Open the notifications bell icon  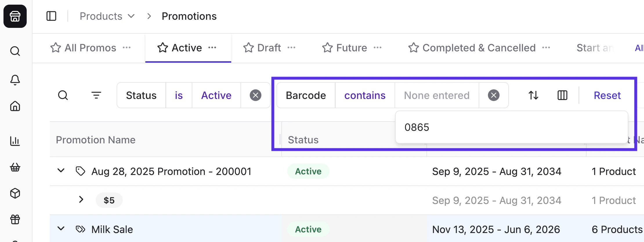tap(15, 80)
